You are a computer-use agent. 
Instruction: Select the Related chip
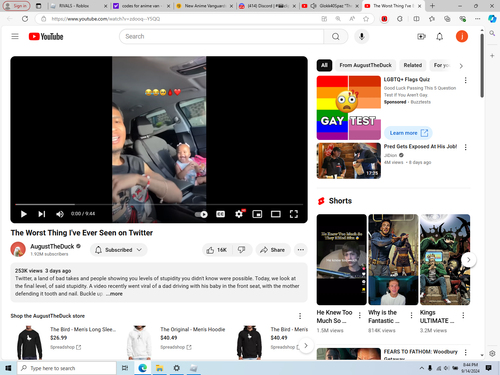point(413,65)
